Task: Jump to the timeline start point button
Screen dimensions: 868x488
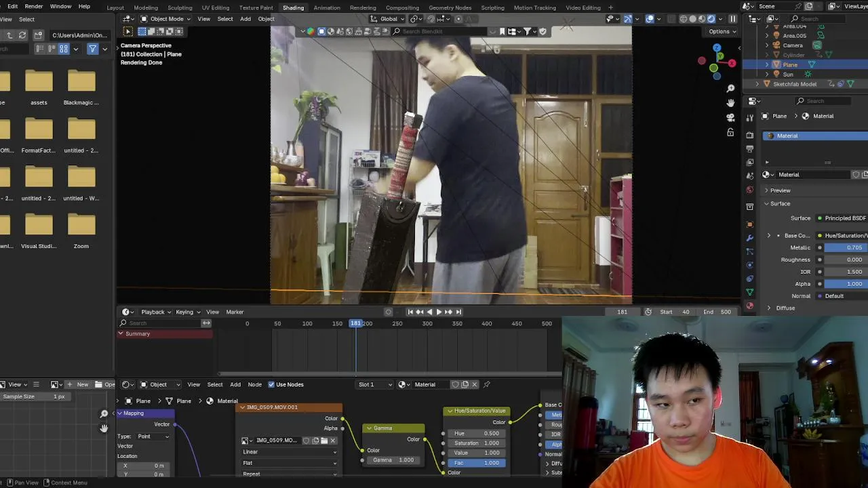Action: (410, 312)
